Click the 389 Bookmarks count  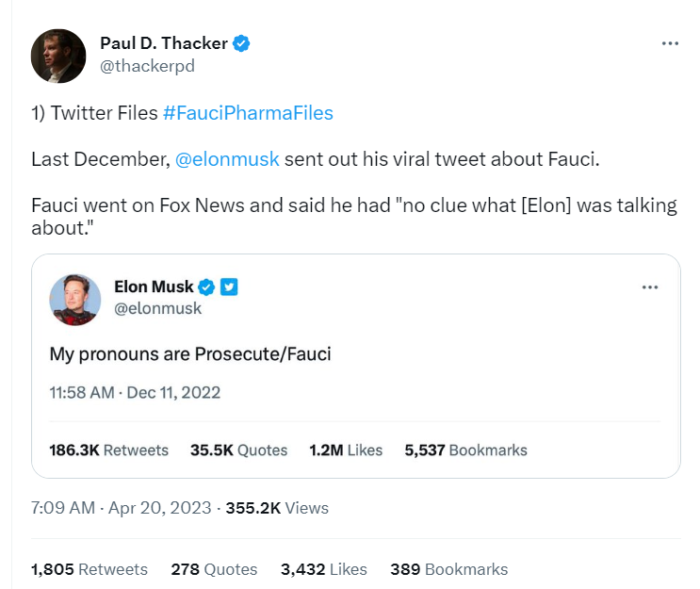coord(448,569)
